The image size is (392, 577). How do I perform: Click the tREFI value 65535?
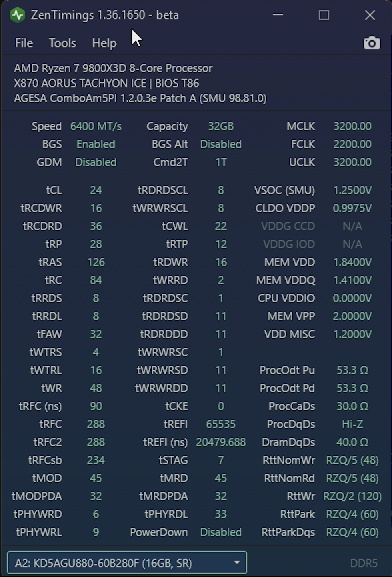220,424
